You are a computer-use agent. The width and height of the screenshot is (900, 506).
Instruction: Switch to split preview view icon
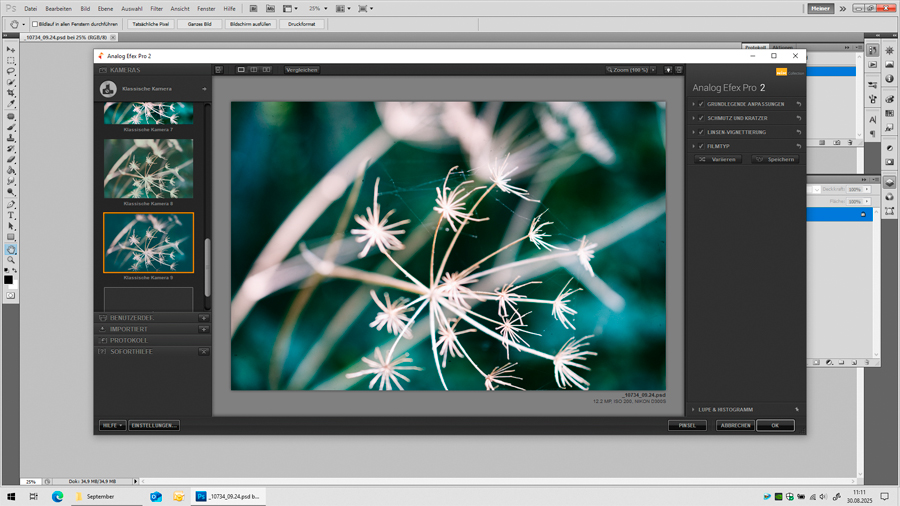pos(254,70)
